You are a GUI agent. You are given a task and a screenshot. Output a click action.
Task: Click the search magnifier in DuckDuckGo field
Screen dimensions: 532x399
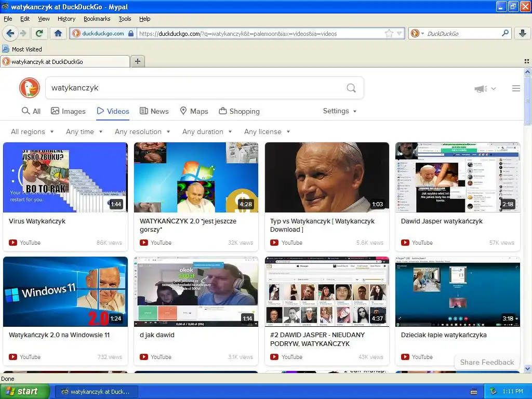(351, 88)
